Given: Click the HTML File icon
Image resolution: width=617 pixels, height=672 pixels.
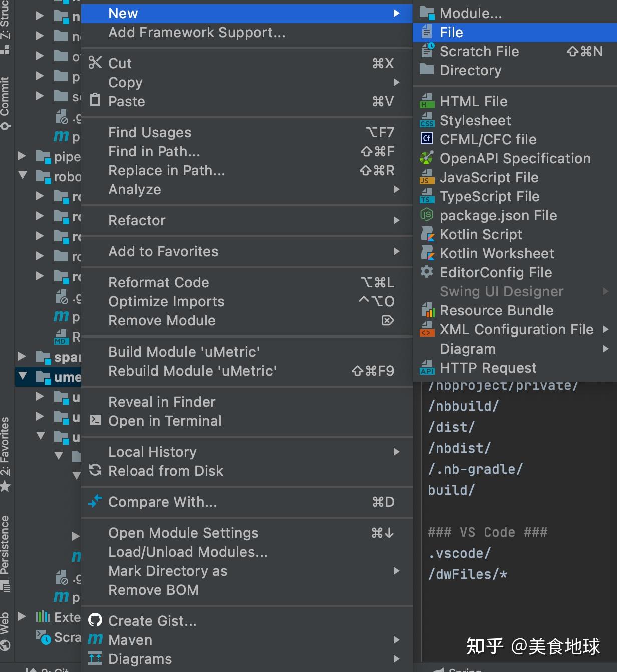Looking at the screenshot, I should tap(426, 101).
